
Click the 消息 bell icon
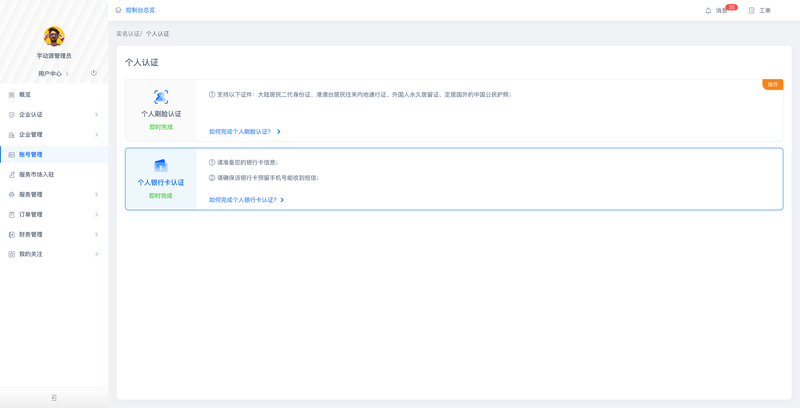click(708, 10)
